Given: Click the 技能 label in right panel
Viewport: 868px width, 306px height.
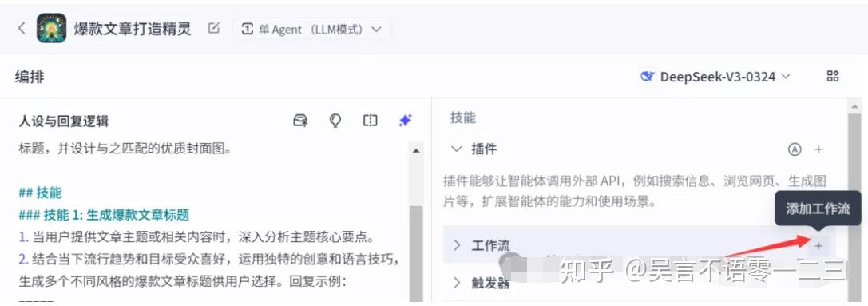Looking at the screenshot, I should coord(463,117).
